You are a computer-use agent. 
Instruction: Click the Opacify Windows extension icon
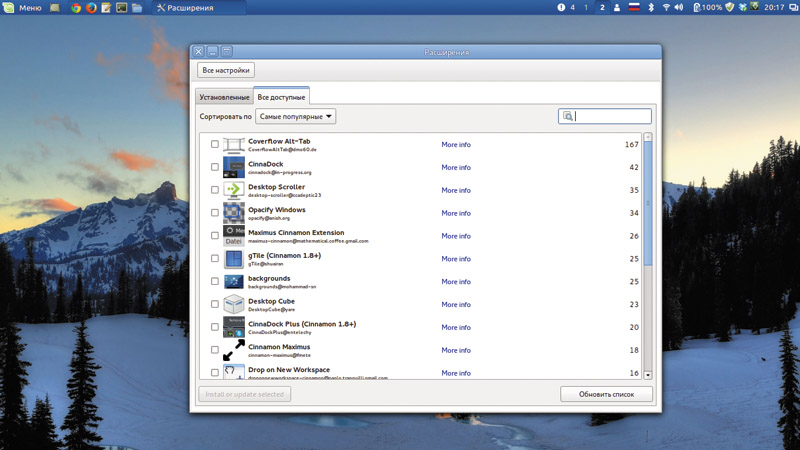point(234,213)
